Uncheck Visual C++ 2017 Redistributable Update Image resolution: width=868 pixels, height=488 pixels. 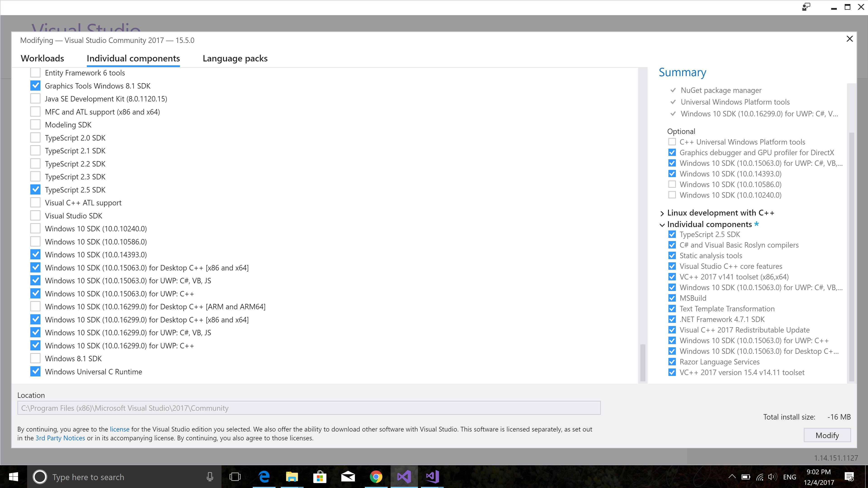[672, 330]
